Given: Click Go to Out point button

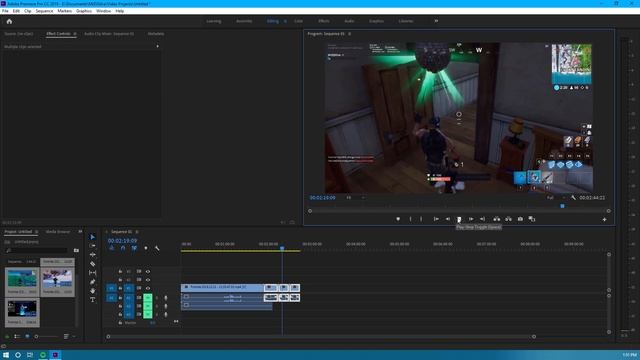Looking at the screenshot, I should pos(482,219).
